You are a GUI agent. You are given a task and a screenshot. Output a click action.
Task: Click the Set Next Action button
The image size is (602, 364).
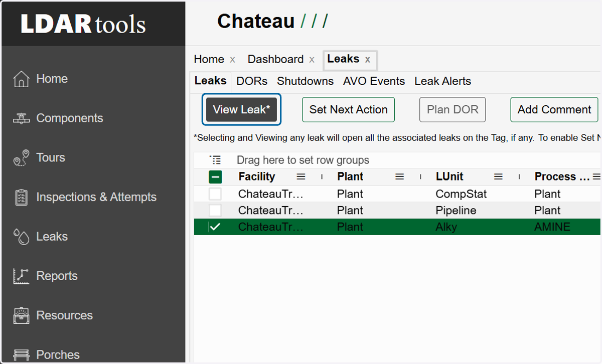pyautogui.click(x=348, y=109)
